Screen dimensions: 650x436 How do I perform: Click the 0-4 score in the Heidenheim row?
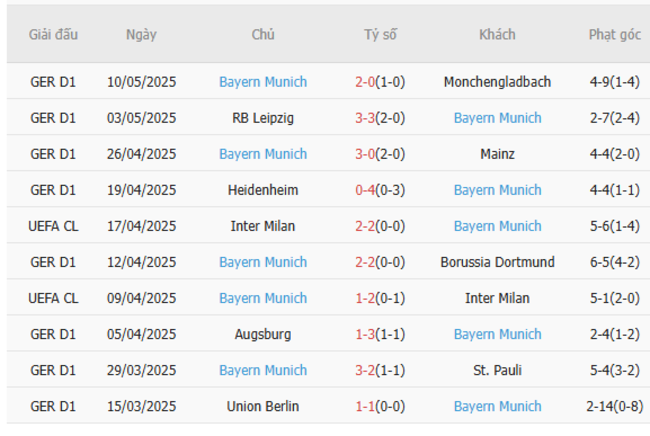367,190
